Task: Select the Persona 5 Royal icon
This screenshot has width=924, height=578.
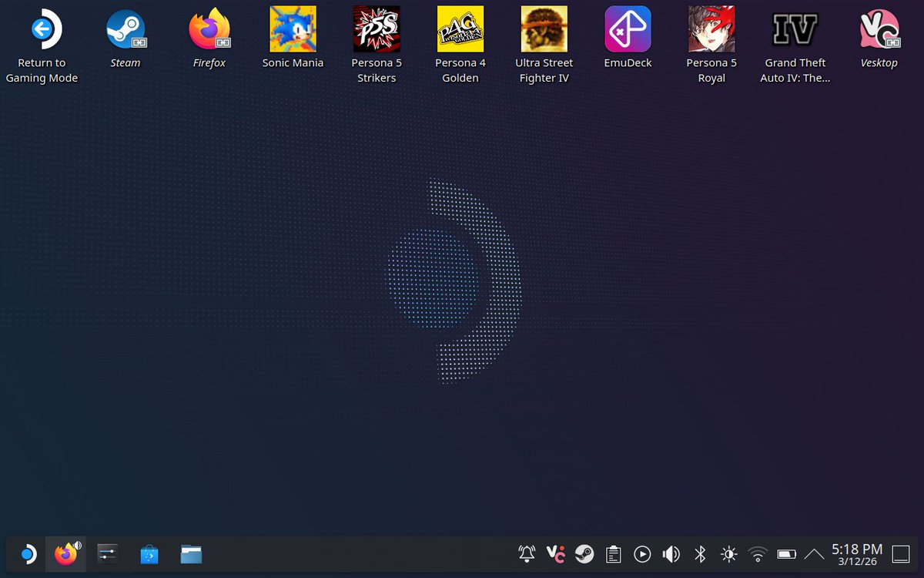Action: click(711, 45)
